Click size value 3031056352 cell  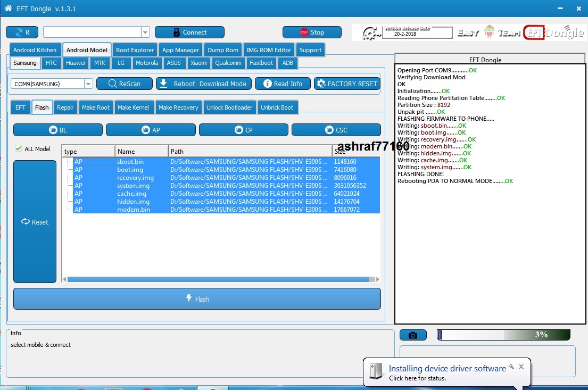350,185
